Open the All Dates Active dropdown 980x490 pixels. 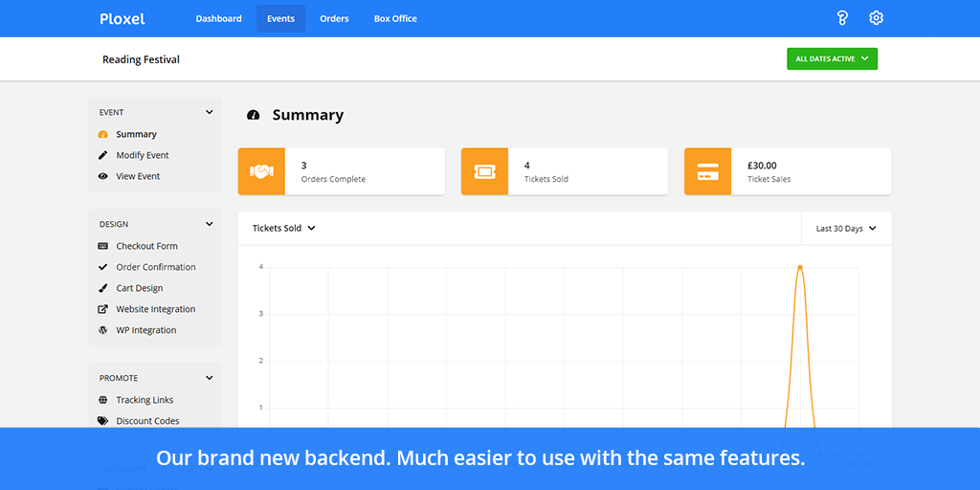click(832, 58)
